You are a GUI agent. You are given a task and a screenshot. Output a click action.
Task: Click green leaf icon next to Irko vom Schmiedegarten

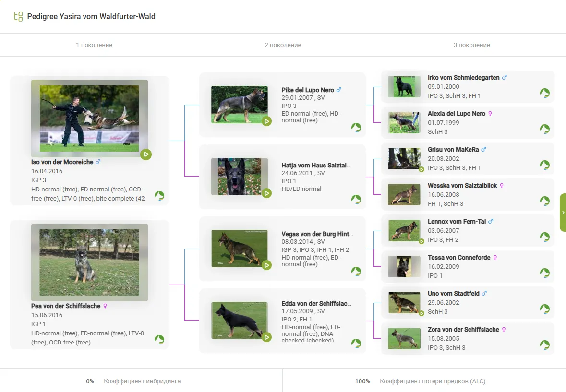pos(544,93)
